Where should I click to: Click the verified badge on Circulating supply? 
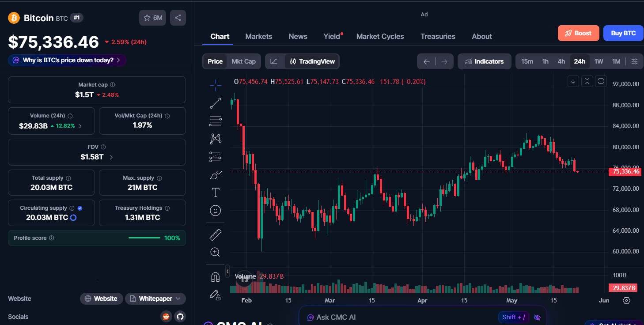(80, 208)
